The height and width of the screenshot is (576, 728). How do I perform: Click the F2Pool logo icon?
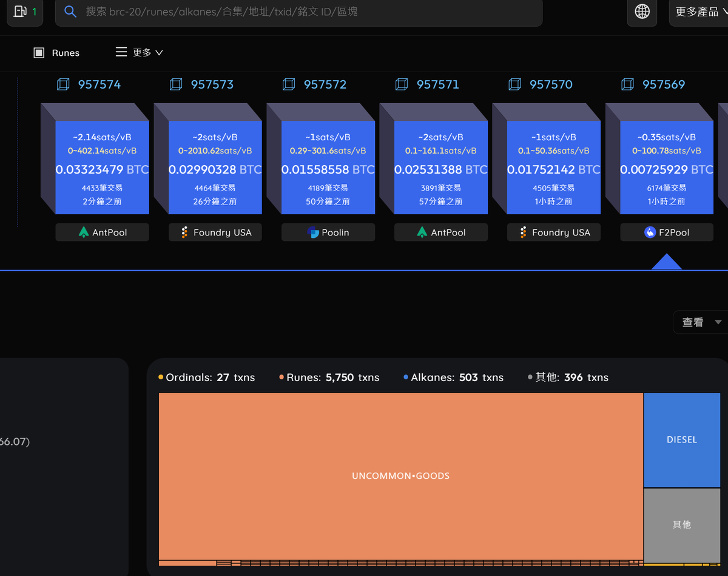click(x=650, y=232)
